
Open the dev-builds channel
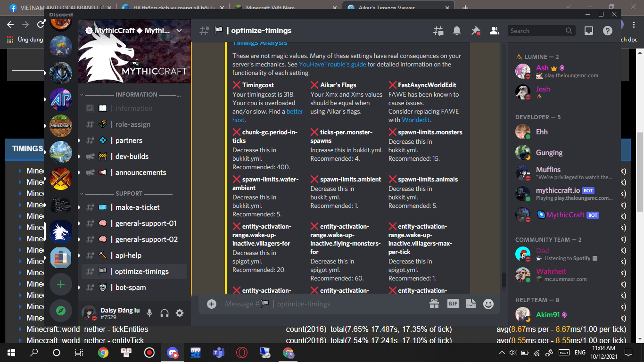(x=134, y=156)
